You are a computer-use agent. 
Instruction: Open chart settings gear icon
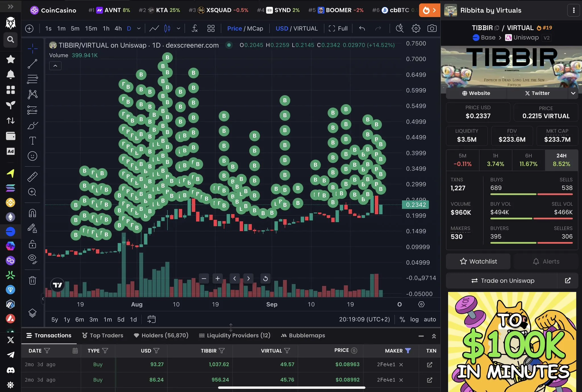tap(416, 28)
